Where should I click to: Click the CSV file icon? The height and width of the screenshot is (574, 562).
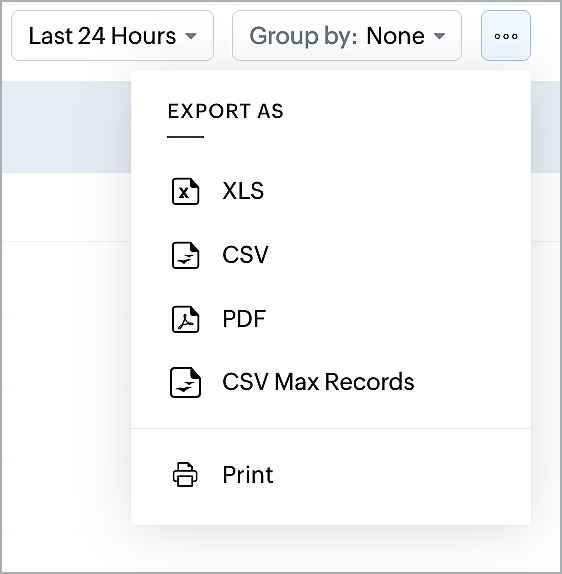click(185, 255)
